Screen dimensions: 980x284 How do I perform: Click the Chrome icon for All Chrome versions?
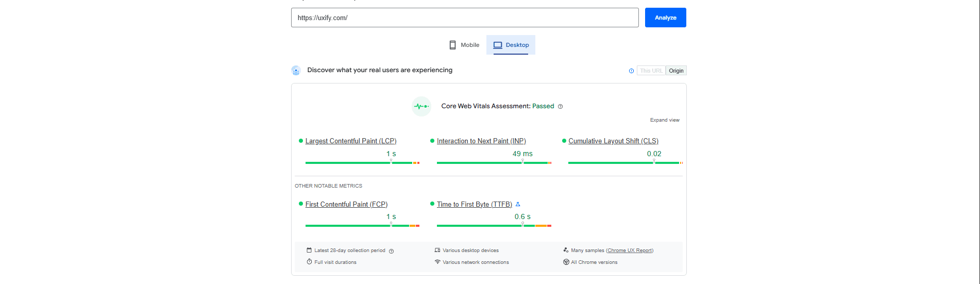[x=566, y=262]
